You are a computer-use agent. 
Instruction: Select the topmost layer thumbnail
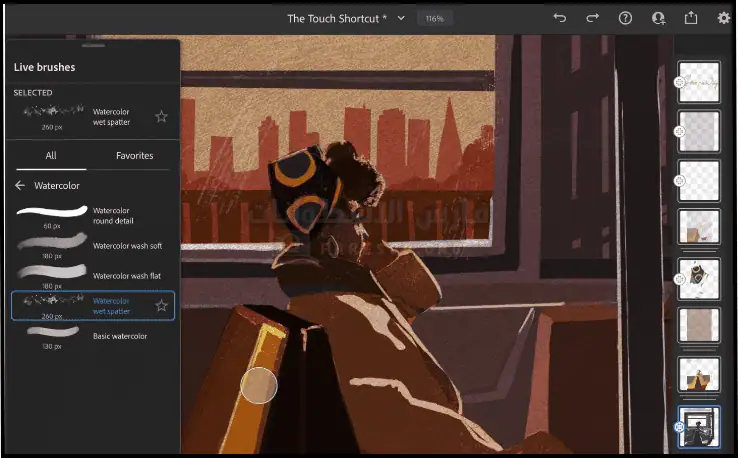(699, 82)
